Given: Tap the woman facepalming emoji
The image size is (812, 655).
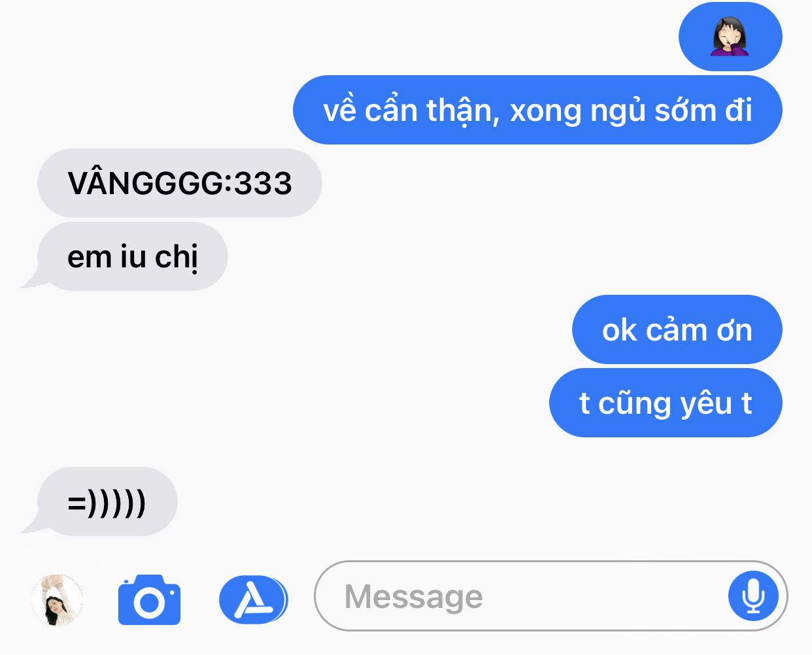Looking at the screenshot, I should pos(730,37).
